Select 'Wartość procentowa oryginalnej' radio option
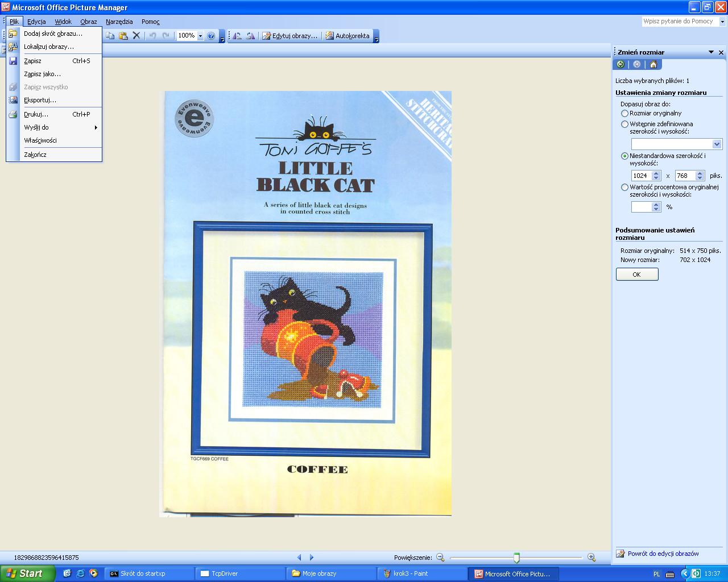This screenshot has width=728, height=582. tap(624, 187)
